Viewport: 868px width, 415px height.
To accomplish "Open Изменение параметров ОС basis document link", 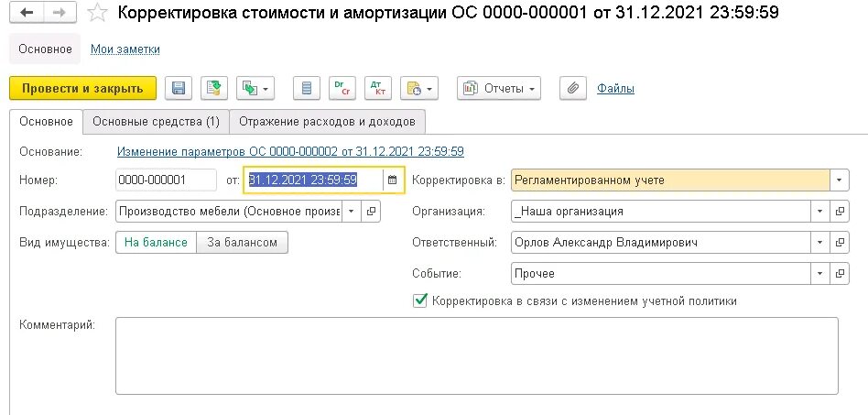I will coord(290,151).
